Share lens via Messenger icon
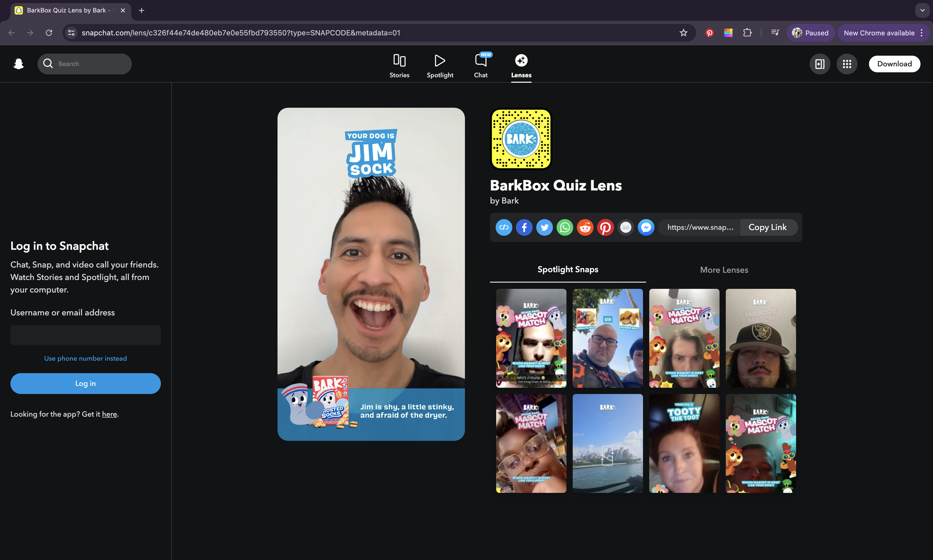Viewport: 933px width, 560px height. [646, 228]
